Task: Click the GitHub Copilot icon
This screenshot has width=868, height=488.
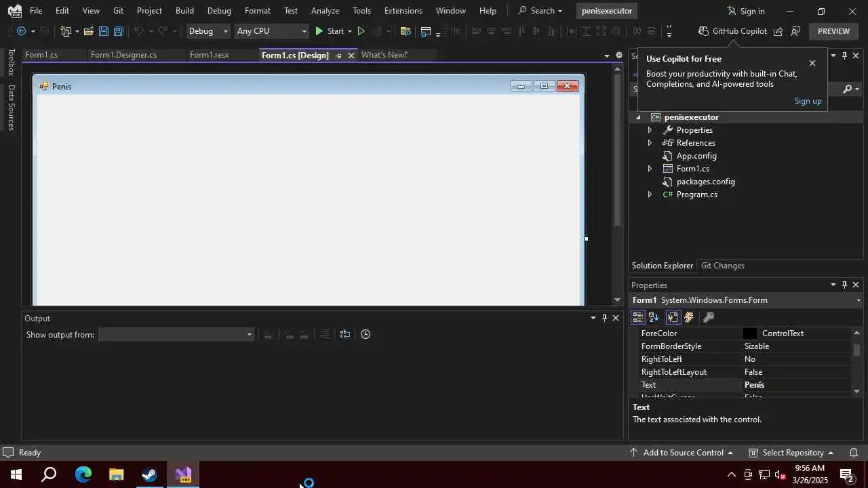Action: point(703,31)
